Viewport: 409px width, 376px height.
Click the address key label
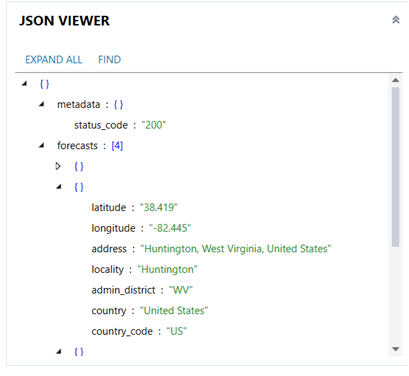coord(109,249)
